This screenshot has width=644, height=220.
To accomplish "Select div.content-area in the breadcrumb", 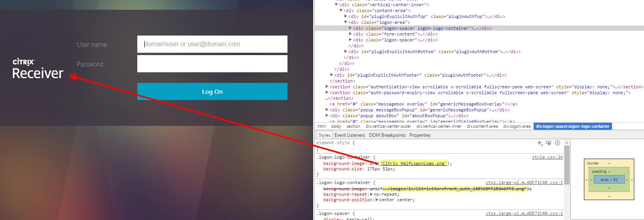I will pyautogui.click(x=482, y=126).
